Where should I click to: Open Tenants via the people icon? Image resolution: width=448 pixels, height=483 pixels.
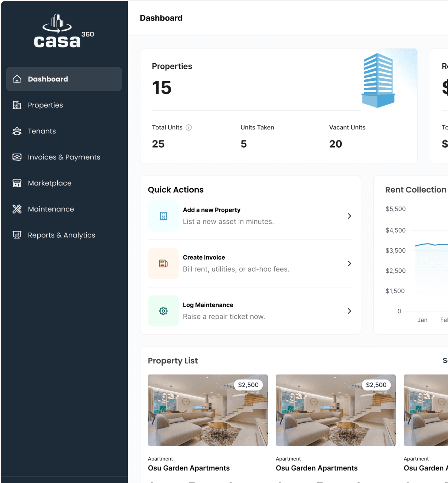click(17, 131)
